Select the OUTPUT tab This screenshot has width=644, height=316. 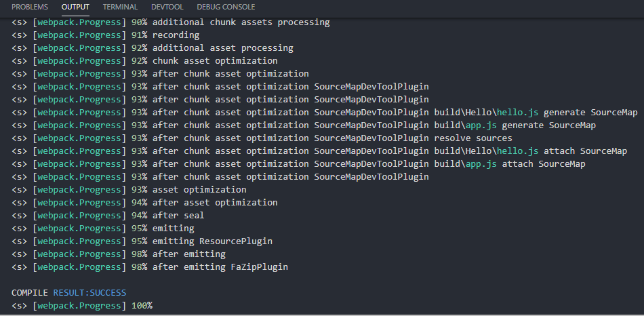(75, 7)
